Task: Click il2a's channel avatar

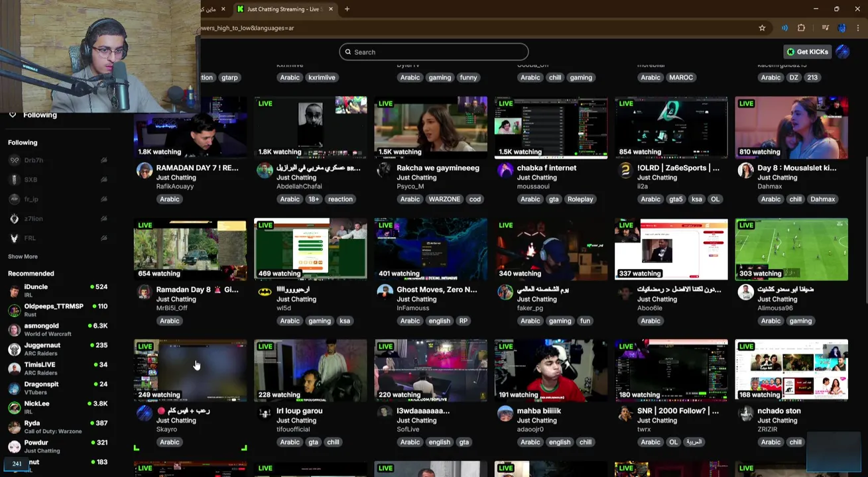Action: (625, 170)
